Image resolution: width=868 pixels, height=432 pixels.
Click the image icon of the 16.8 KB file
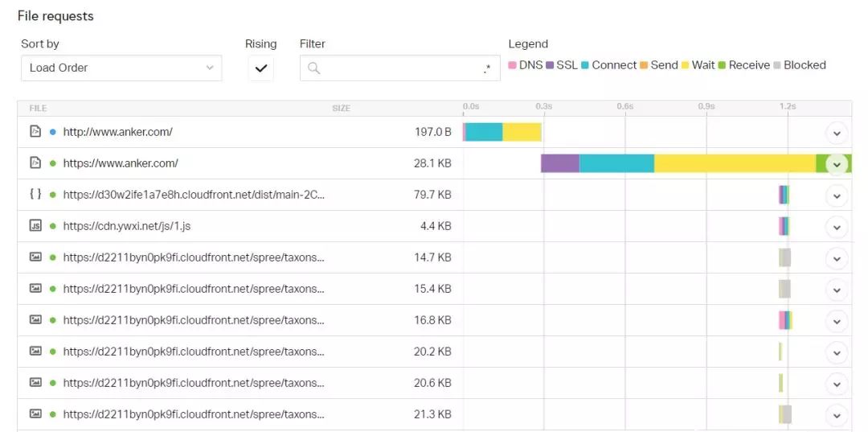pyautogui.click(x=35, y=320)
